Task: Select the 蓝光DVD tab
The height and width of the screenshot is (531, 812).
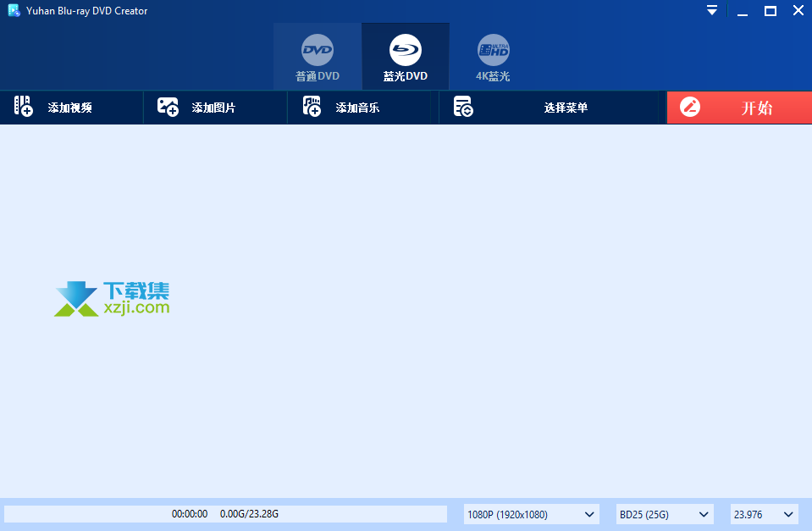Action: pos(406,57)
